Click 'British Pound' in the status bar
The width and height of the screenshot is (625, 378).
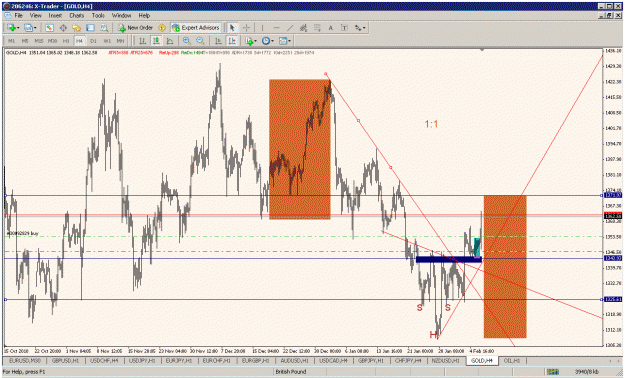coord(291,372)
